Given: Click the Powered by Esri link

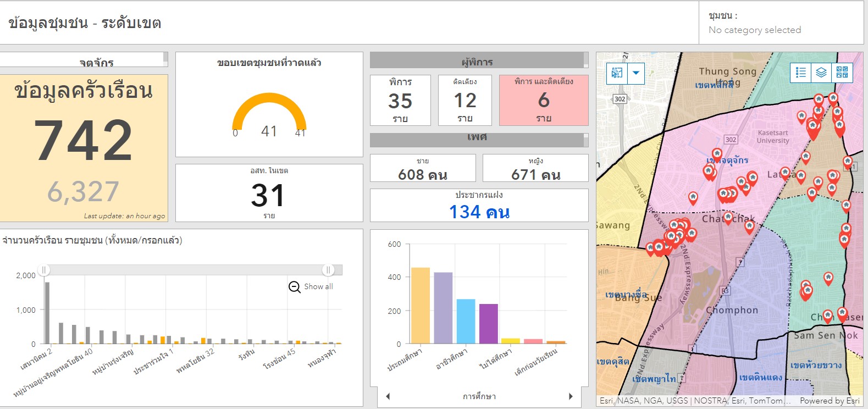Looking at the screenshot, I should click(x=829, y=401).
